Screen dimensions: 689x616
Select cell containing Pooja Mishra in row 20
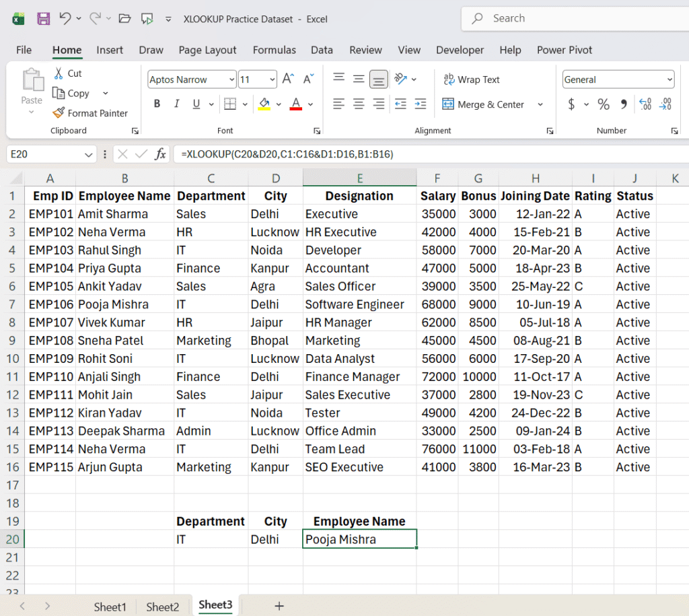tap(359, 539)
